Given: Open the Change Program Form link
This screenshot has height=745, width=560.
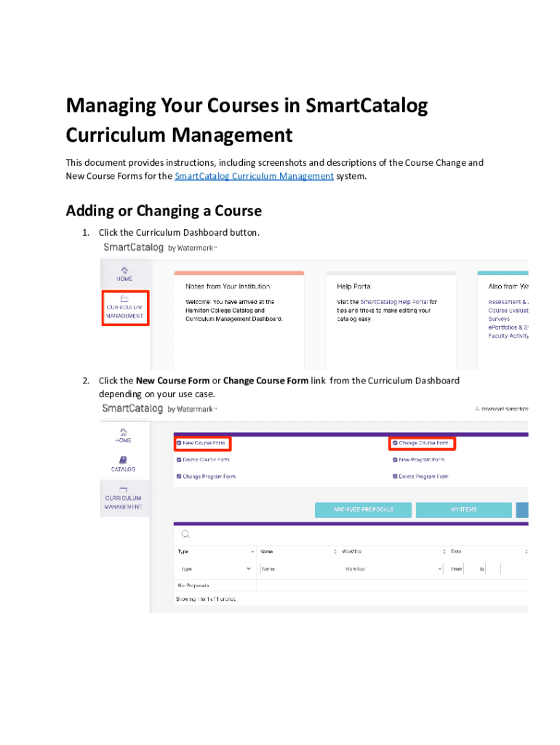Looking at the screenshot, I should tap(209, 477).
